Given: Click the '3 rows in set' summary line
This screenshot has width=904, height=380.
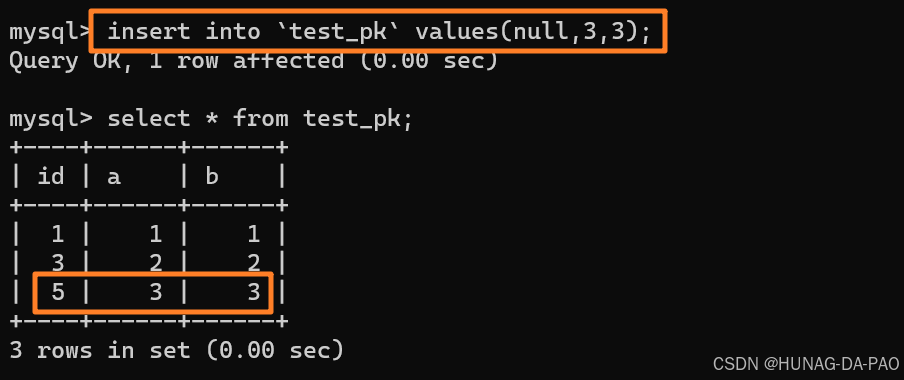Looking at the screenshot, I should click(x=176, y=350).
